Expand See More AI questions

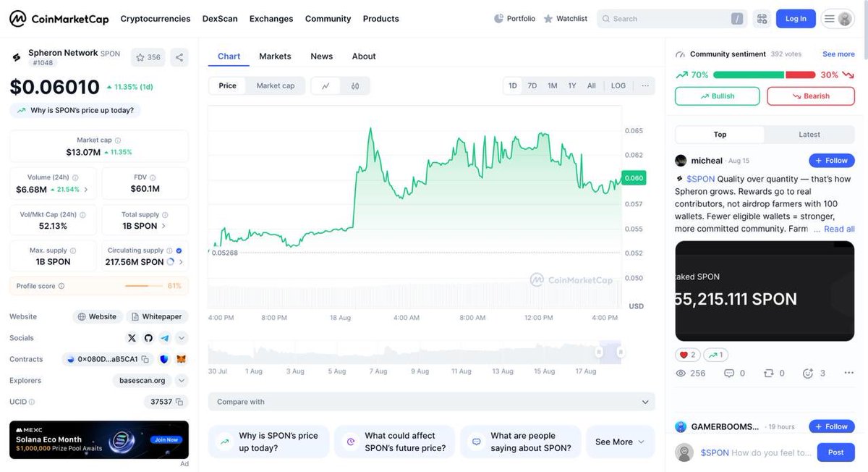tap(620, 442)
